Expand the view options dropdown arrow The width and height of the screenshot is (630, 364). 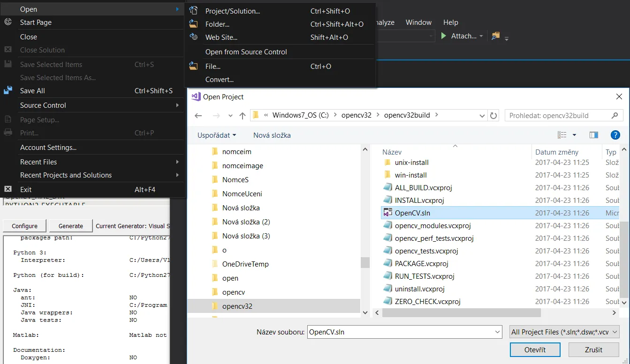pyautogui.click(x=574, y=135)
